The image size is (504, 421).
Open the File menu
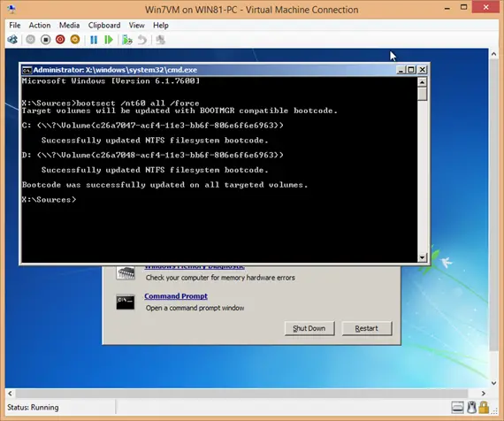[x=14, y=25]
